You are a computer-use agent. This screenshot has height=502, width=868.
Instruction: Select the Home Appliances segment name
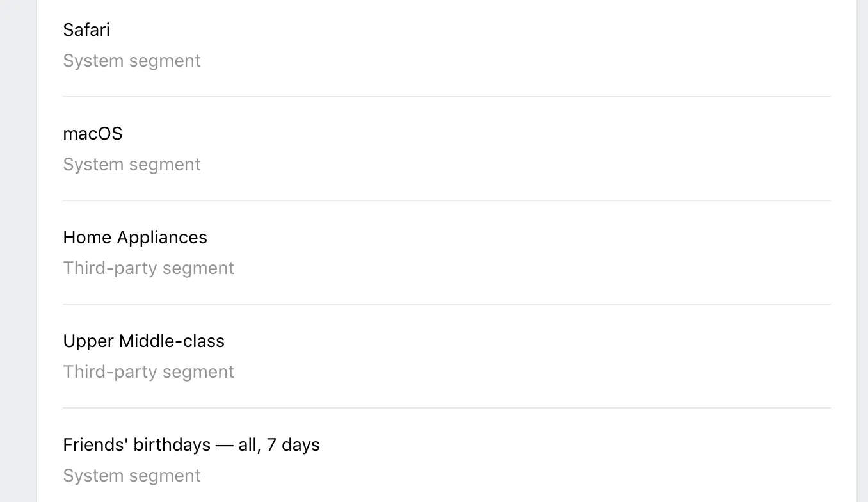[135, 238]
